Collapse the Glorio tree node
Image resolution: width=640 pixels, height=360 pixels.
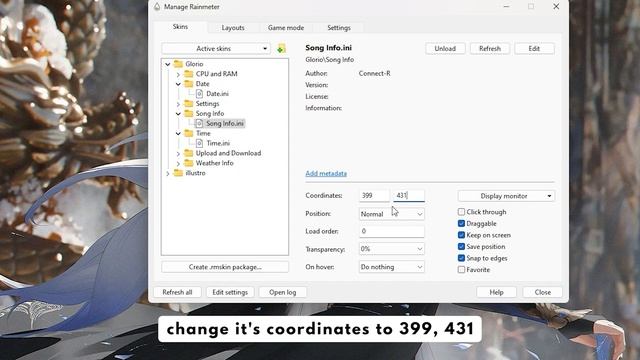point(168,64)
